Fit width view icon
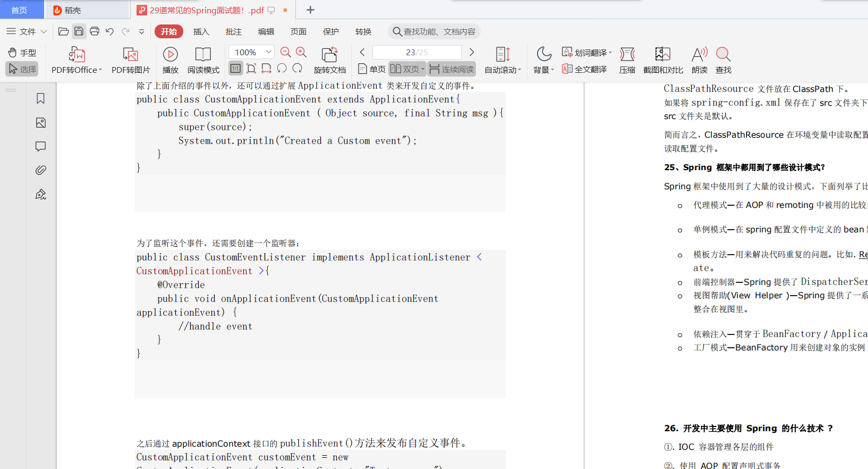 267,69
